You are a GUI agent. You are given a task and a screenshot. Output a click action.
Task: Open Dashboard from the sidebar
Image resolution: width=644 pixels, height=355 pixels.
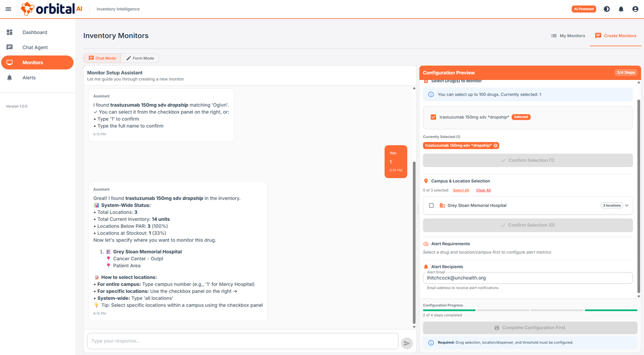tap(34, 32)
